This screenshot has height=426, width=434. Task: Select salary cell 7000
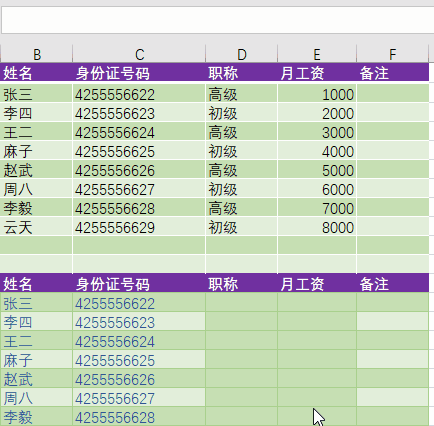point(317,208)
